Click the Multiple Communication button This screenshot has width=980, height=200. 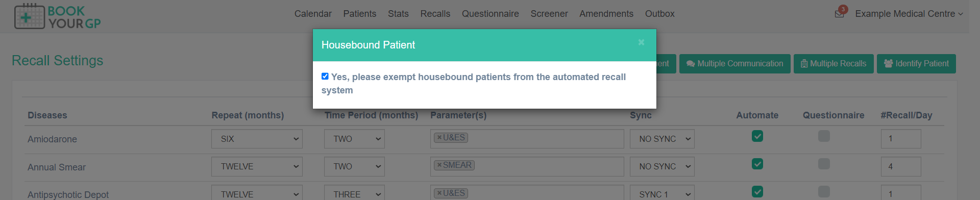pos(734,64)
